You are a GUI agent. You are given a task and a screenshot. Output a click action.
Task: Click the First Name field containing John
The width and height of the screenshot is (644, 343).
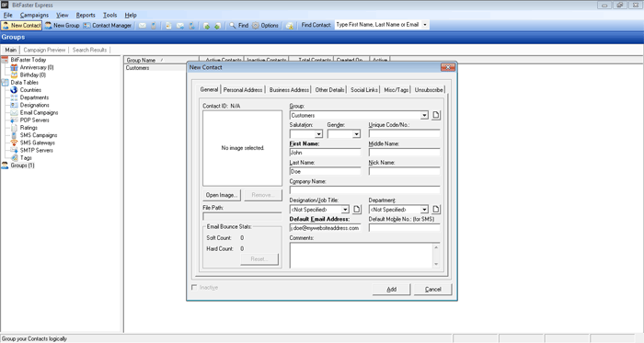pyautogui.click(x=325, y=153)
